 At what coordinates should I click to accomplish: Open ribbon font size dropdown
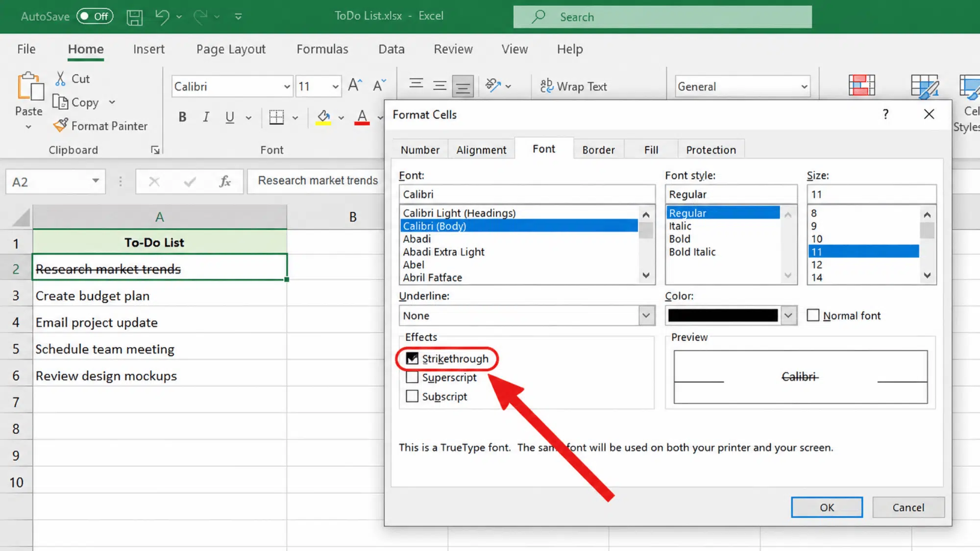335,87
